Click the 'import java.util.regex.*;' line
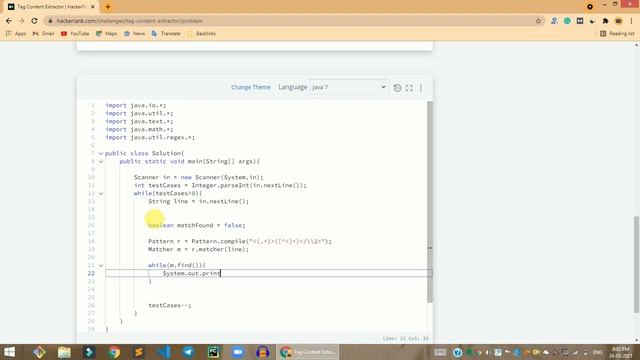This screenshot has height=360, width=640. 150,138
